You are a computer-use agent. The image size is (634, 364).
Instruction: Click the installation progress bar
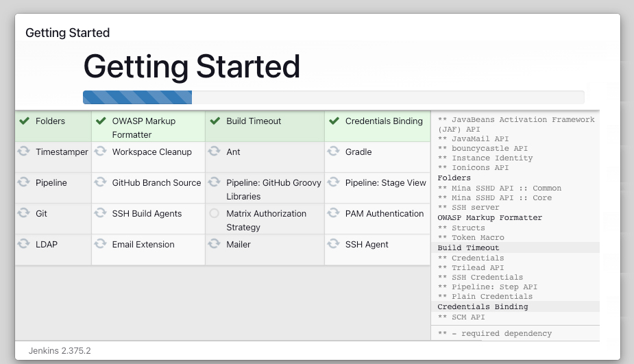point(333,97)
